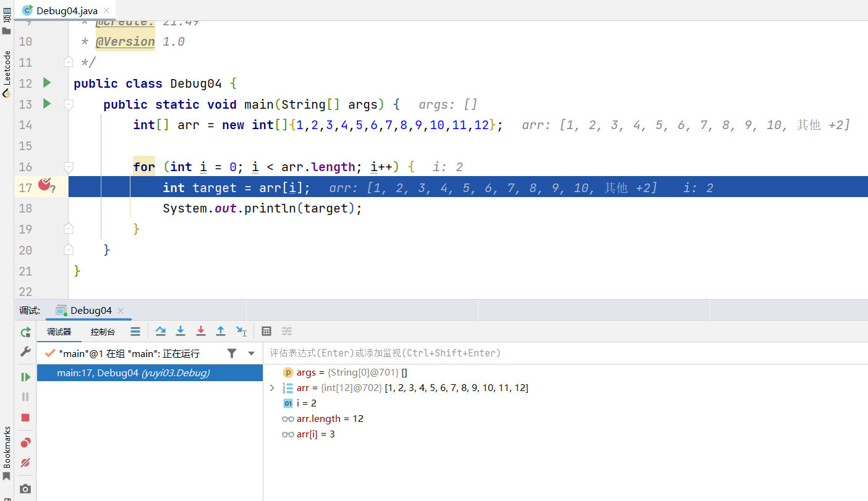
Task: Close the Debug04 debug session tab
Action: (121, 311)
